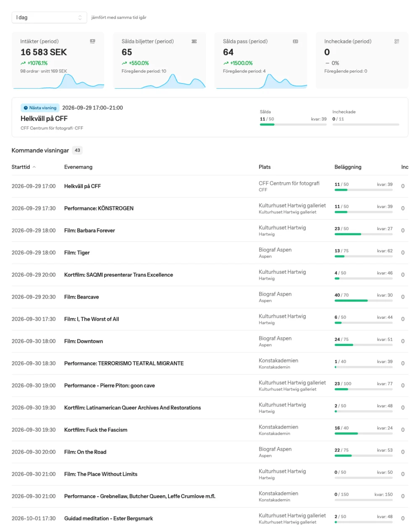Screen dimensions: 420x525
Task: Click '98 ordrar · snitt 169 SEK' text
Action: point(44,71)
